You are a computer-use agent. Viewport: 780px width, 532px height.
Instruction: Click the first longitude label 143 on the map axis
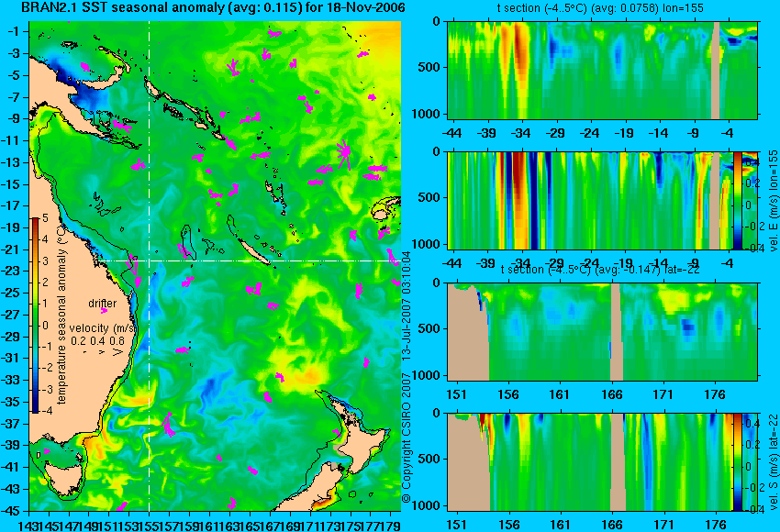click(x=28, y=525)
